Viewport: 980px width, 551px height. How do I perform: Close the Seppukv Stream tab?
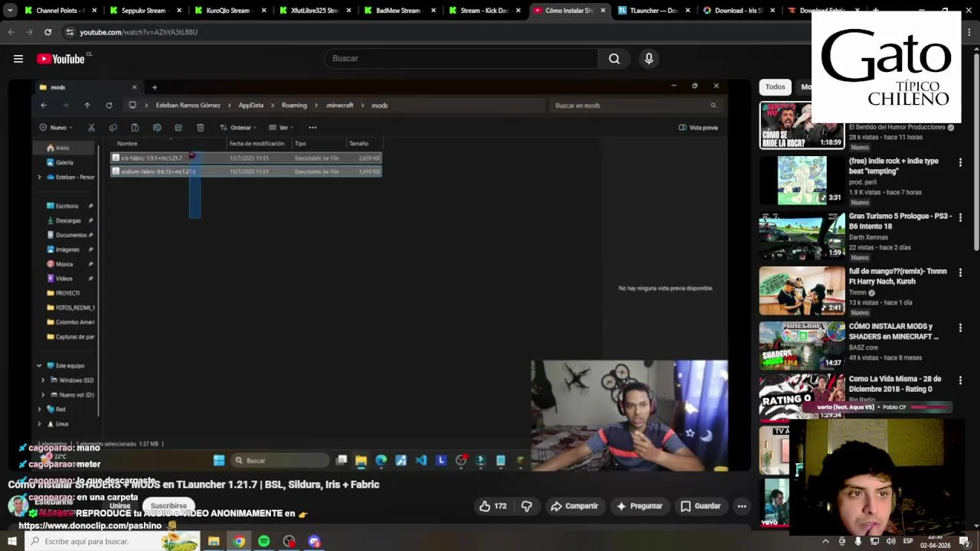click(x=179, y=11)
